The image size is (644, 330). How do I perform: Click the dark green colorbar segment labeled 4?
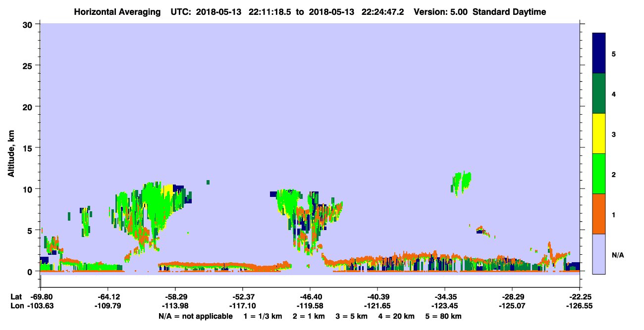[x=599, y=94]
